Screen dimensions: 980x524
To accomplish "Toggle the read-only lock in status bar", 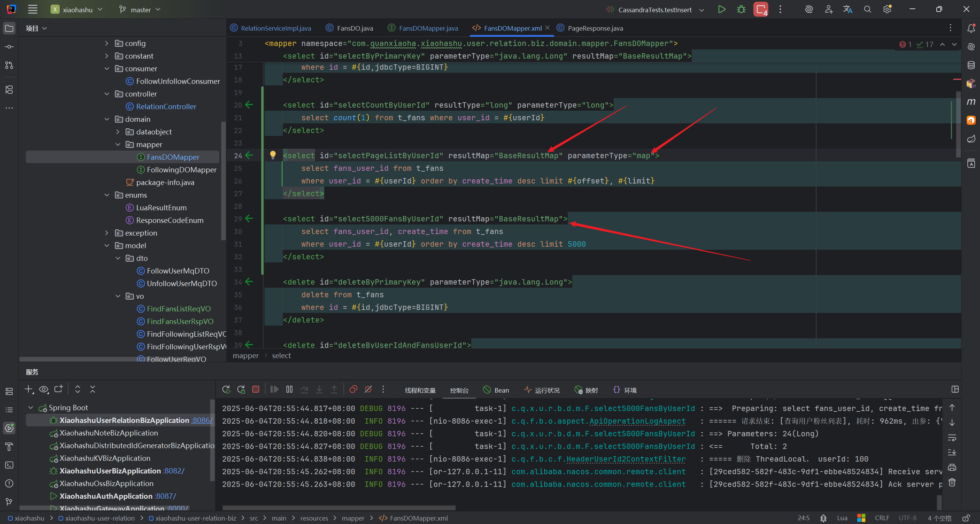I will point(966,518).
